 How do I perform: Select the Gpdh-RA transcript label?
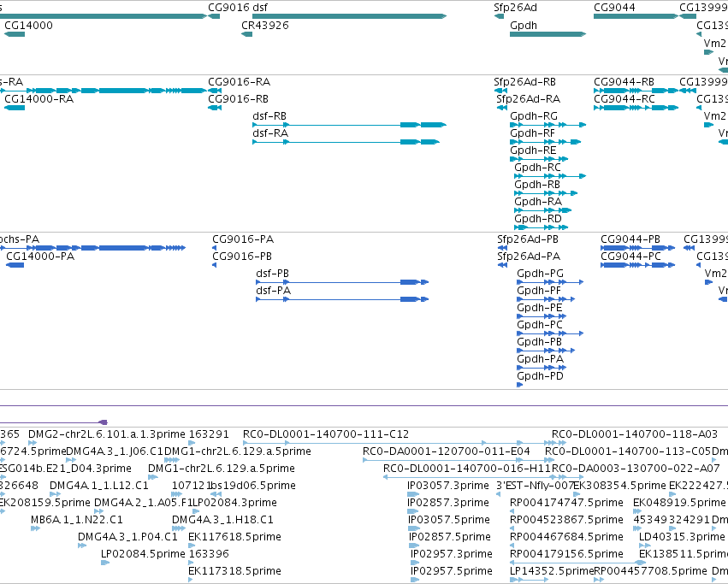[x=538, y=202]
